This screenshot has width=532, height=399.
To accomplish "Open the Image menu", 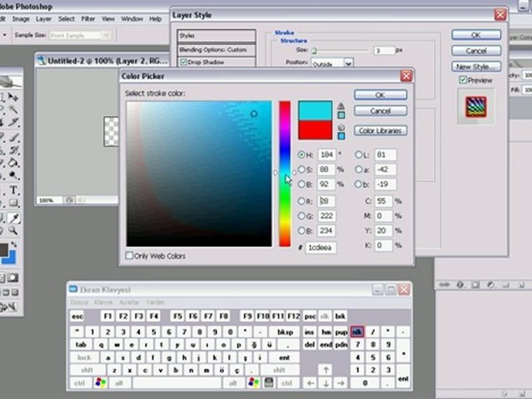I will (x=21, y=19).
